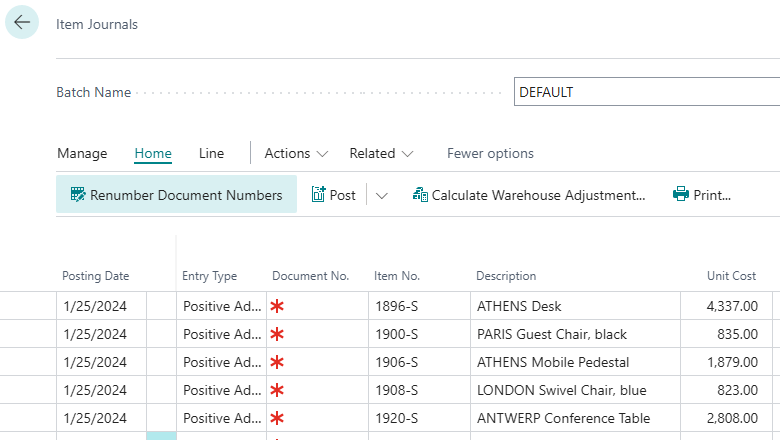Select the Home tab
This screenshot has height=440, width=780.
click(x=153, y=153)
